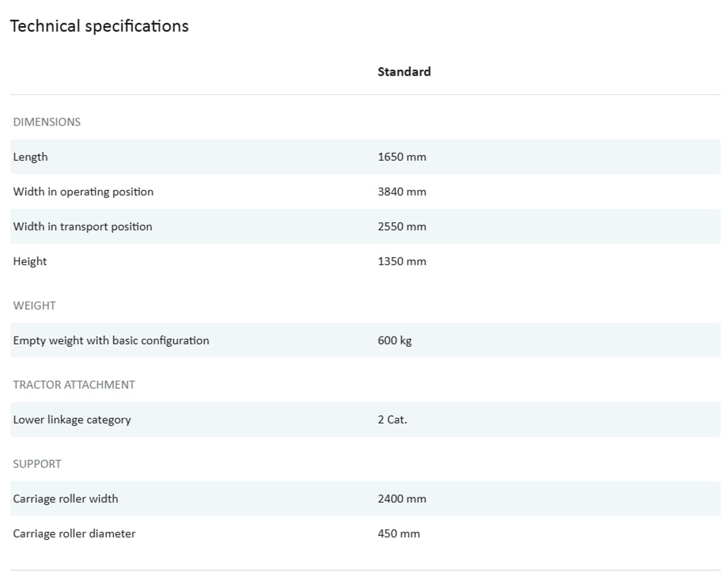Select the 600 kg weight value
The width and height of the screenshot is (728, 573).
coord(394,341)
